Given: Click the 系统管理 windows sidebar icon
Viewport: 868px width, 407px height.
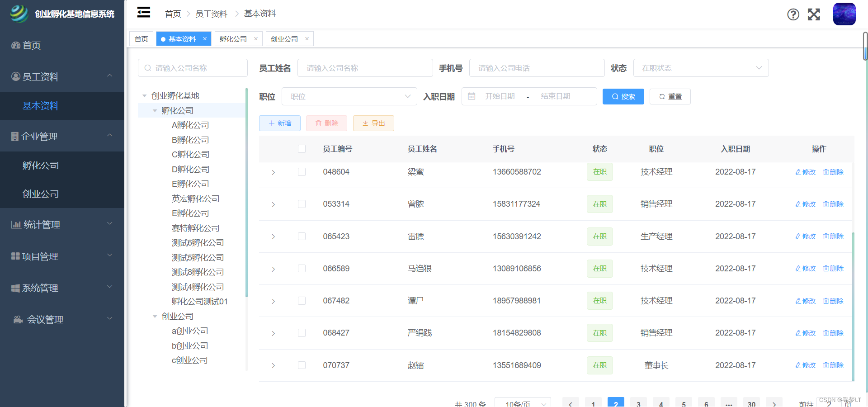Looking at the screenshot, I should pos(15,288).
